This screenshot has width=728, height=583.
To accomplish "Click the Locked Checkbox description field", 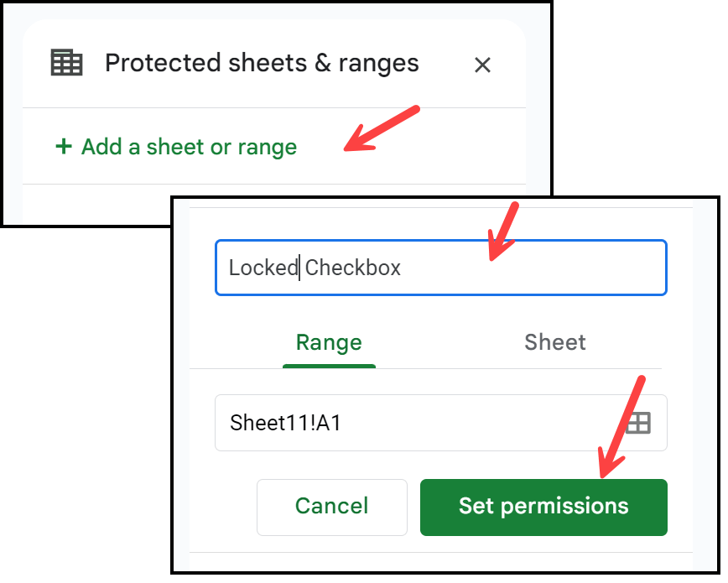I will pos(440,268).
